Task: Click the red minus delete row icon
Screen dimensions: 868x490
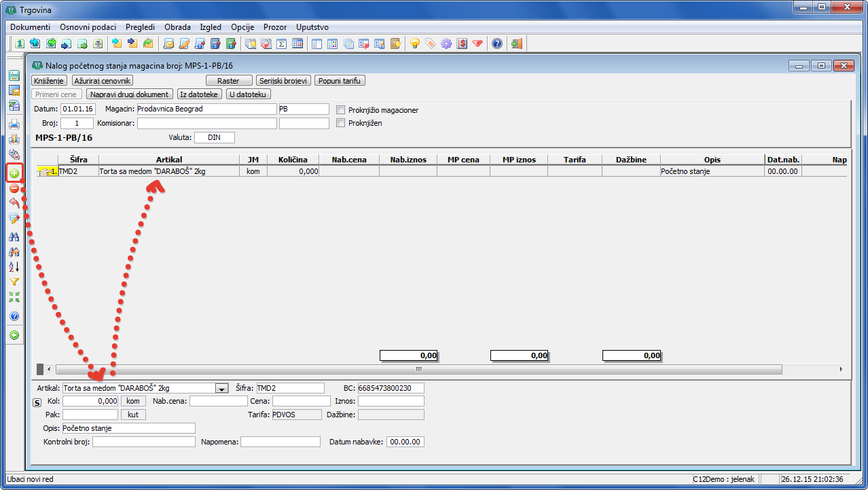Action: point(14,188)
